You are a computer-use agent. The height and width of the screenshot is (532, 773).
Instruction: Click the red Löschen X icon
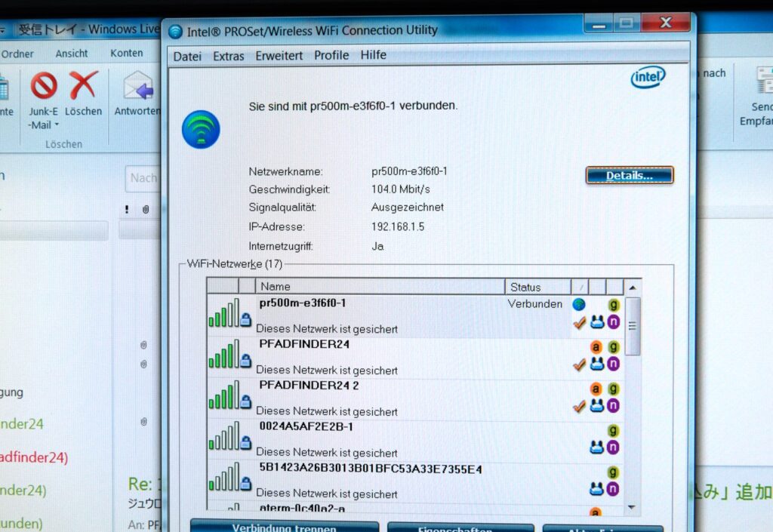click(x=84, y=85)
